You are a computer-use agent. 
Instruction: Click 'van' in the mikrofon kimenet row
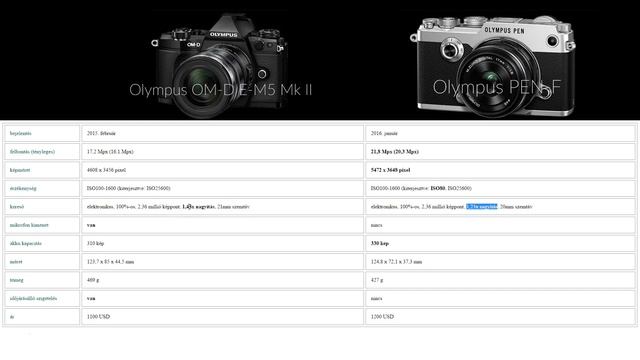(91, 225)
